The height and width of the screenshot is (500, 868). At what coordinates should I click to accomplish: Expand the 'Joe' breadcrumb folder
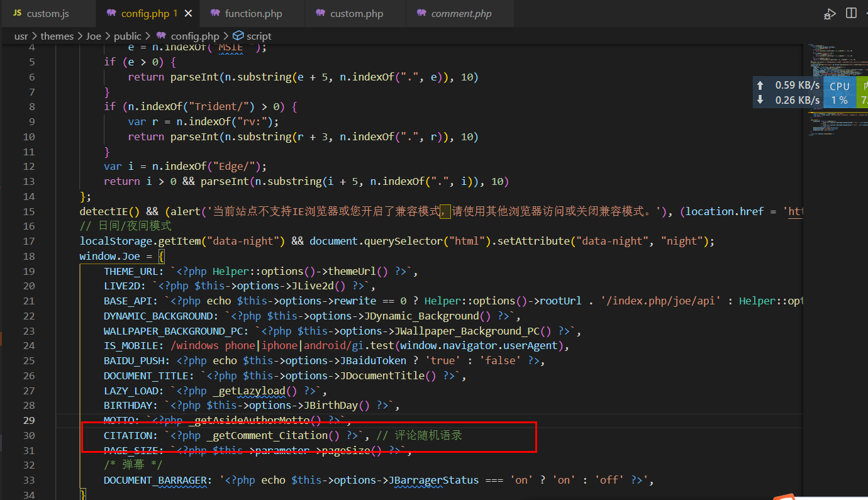click(x=93, y=36)
